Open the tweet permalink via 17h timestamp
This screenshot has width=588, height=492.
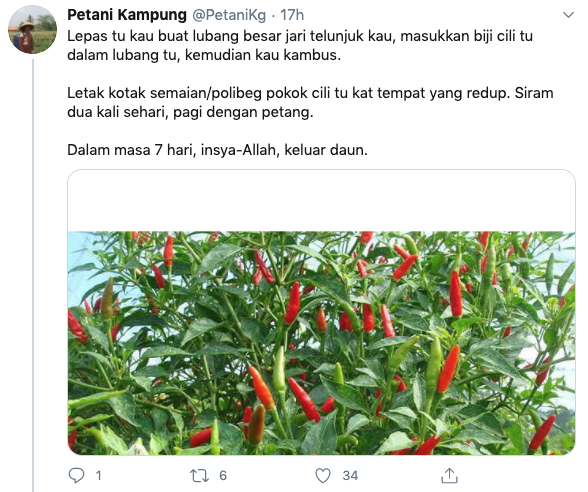(292, 15)
